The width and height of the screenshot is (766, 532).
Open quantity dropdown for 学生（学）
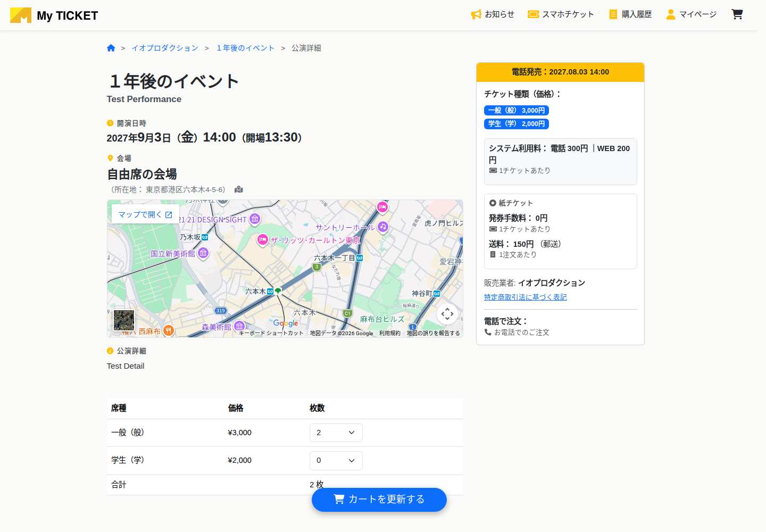(336, 461)
